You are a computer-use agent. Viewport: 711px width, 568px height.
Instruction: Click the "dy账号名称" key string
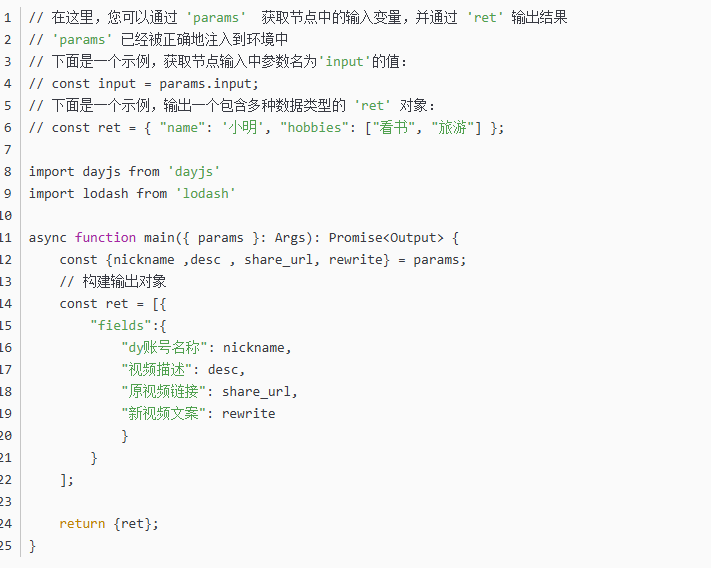pyautogui.click(x=167, y=347)
